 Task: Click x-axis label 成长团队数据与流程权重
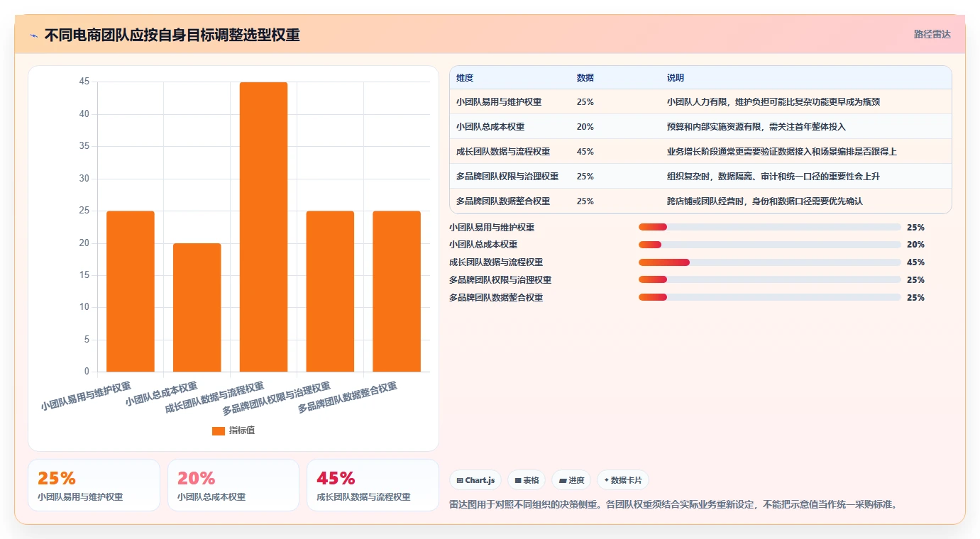point(214,399)
